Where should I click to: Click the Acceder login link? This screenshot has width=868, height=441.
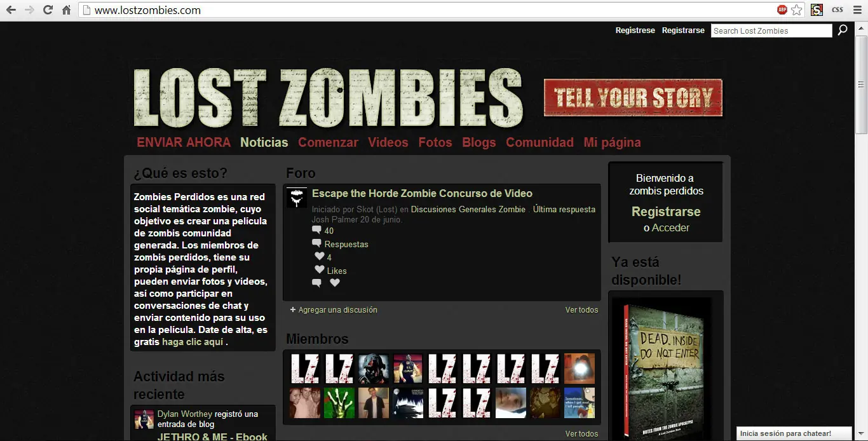point(670,227)
